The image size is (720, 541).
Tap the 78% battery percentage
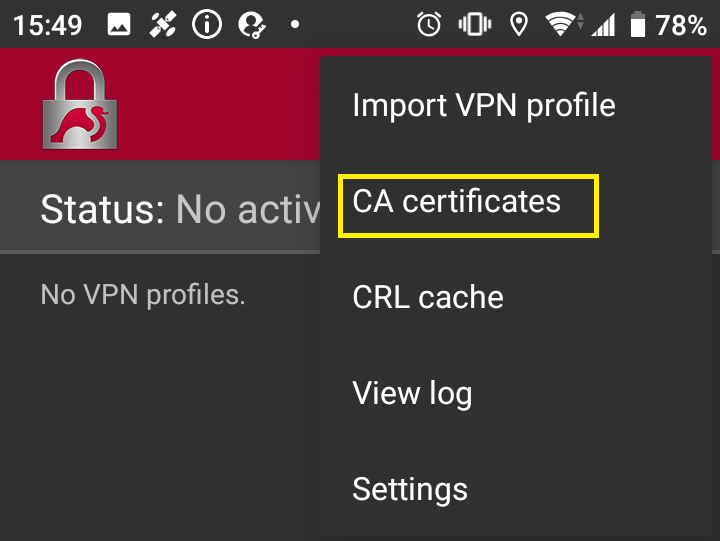pos(681,25)
